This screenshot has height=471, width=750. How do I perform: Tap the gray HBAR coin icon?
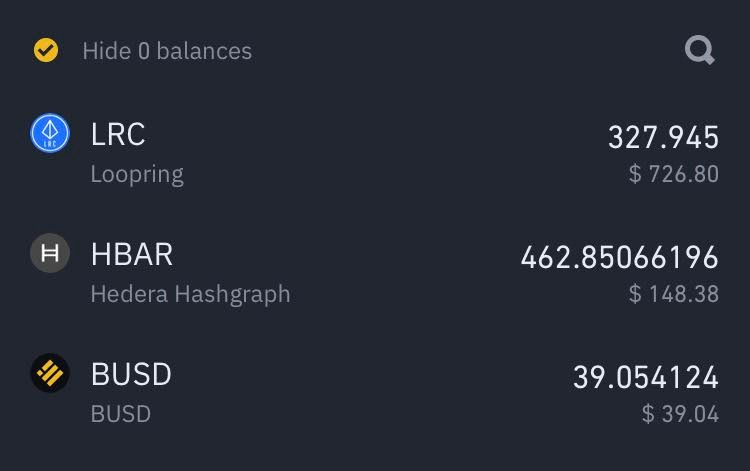point(50,253)
